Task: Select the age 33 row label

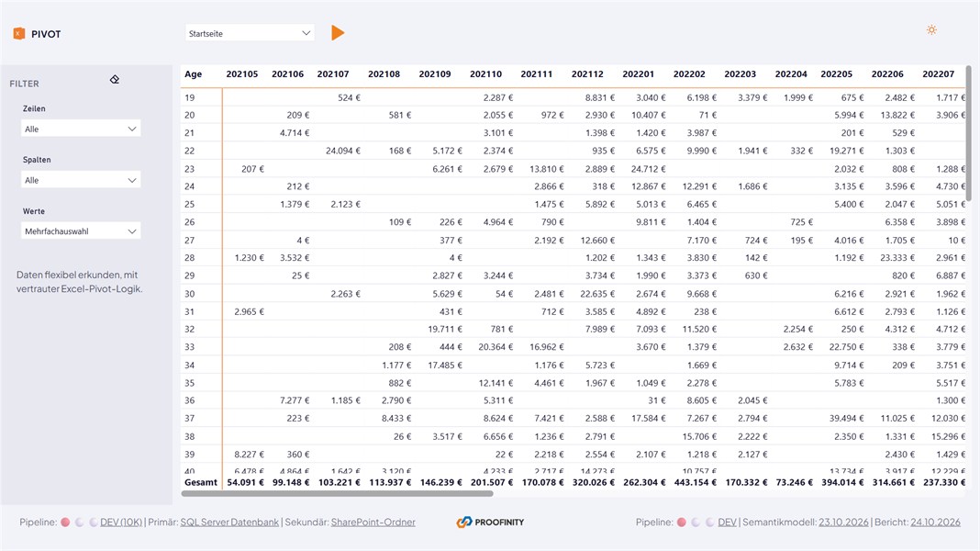Action: pos(189,347)
